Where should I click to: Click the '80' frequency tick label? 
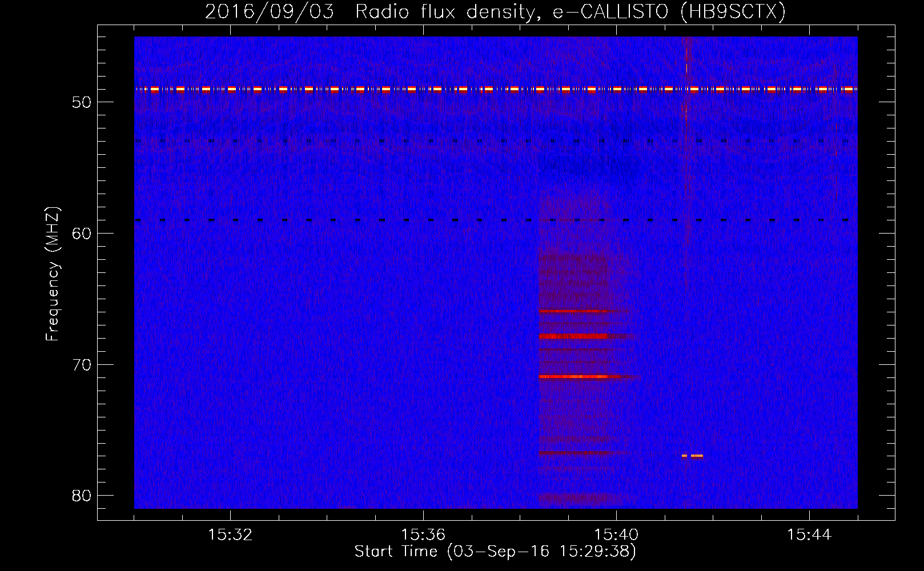(82, 496)
